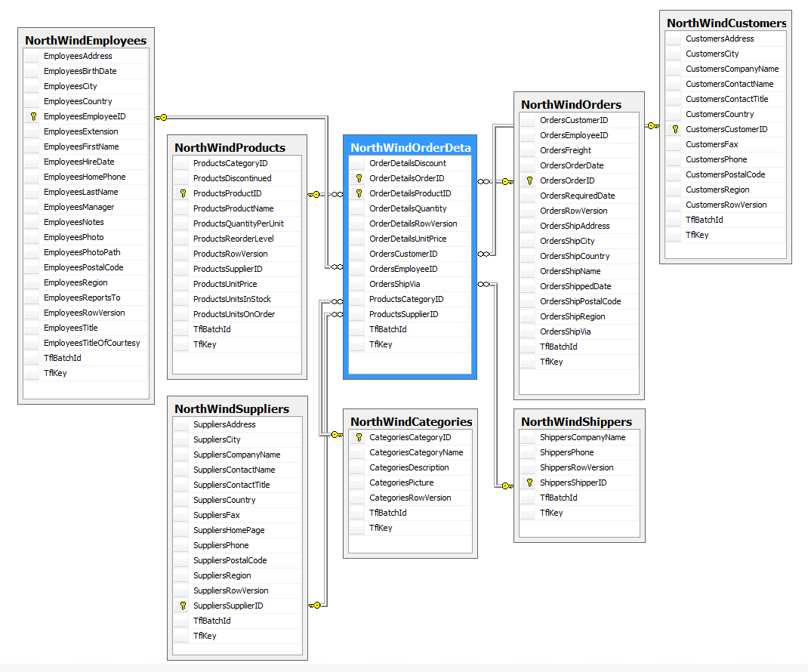The width and height of the screenshot is (808, 672).
Task: Select the OrdersFreight column
Action: tap(579, 150)
